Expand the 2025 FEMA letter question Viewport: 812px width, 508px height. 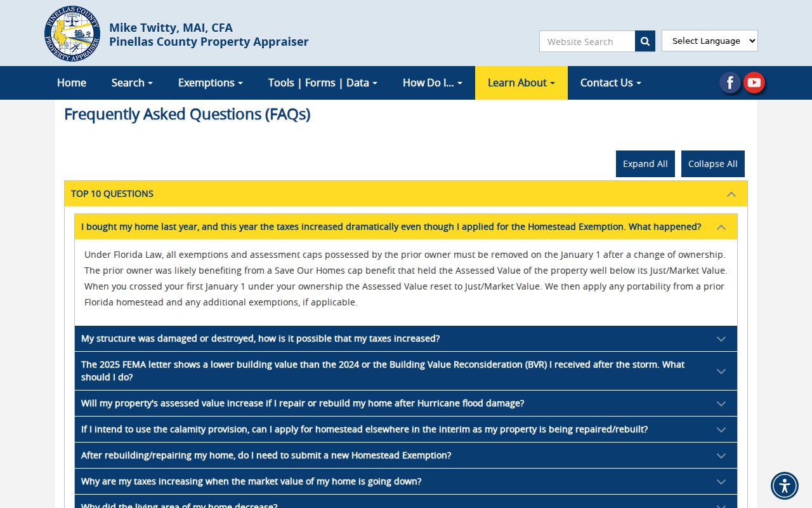point(406,371)
